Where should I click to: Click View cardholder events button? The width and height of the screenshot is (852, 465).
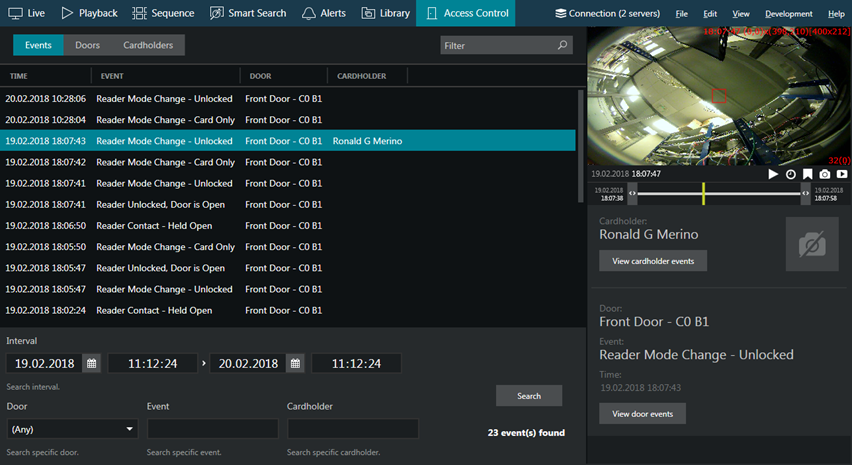point(653,261)
